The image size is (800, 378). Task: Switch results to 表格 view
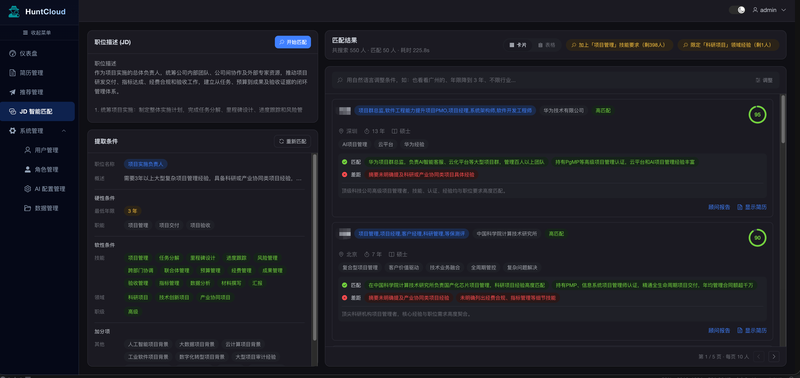click(546, 45)
